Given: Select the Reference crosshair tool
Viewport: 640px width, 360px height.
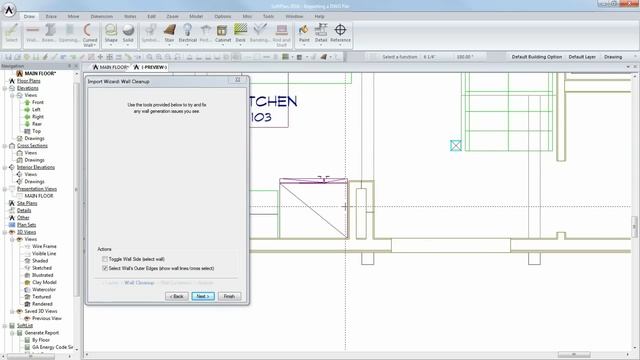Looking at the screenshot, I should pos(340,33).
